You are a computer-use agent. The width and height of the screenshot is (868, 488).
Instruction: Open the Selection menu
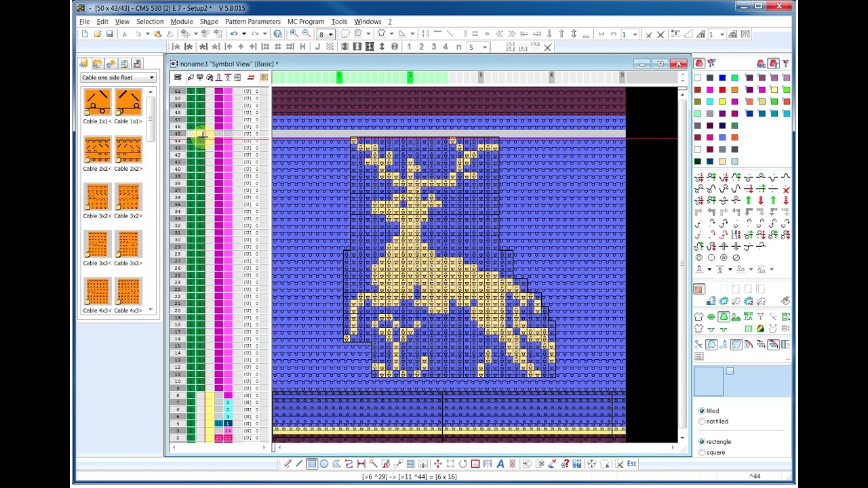pos(149,22)
